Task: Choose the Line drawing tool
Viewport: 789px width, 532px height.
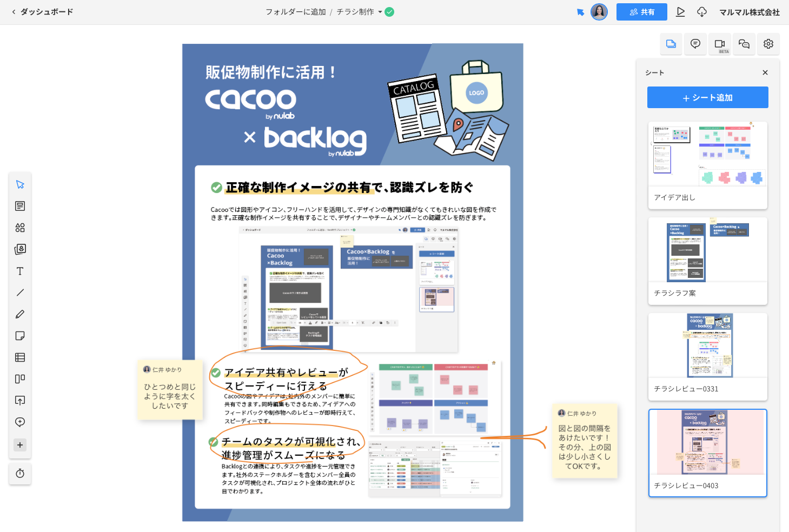Action: (20, 292)
